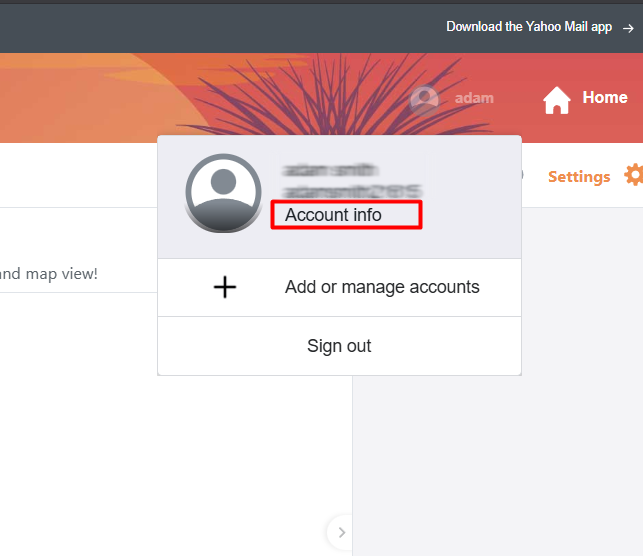
Task: Click the "and map view!" text
Action: tap(49, 273)
